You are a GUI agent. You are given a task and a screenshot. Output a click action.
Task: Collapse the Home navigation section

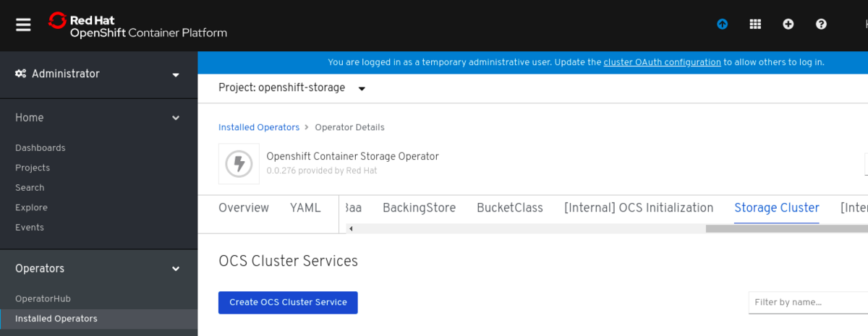(x=98, y=118)
